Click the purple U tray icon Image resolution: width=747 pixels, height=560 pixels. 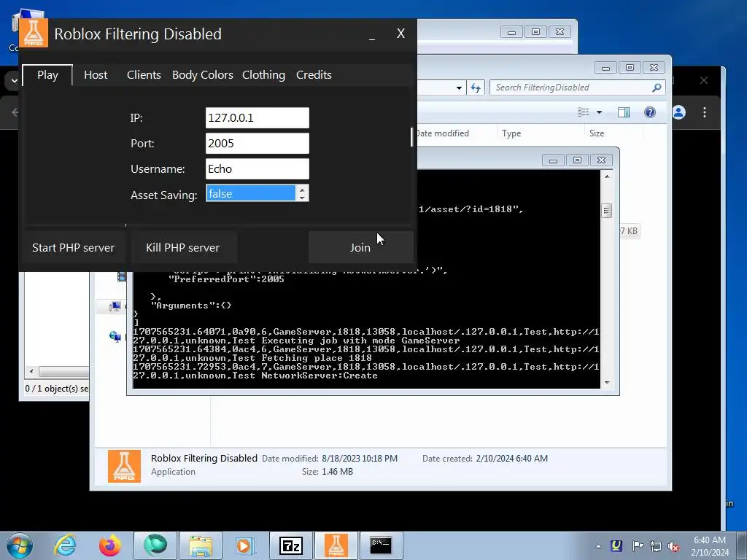coord(616,545)
